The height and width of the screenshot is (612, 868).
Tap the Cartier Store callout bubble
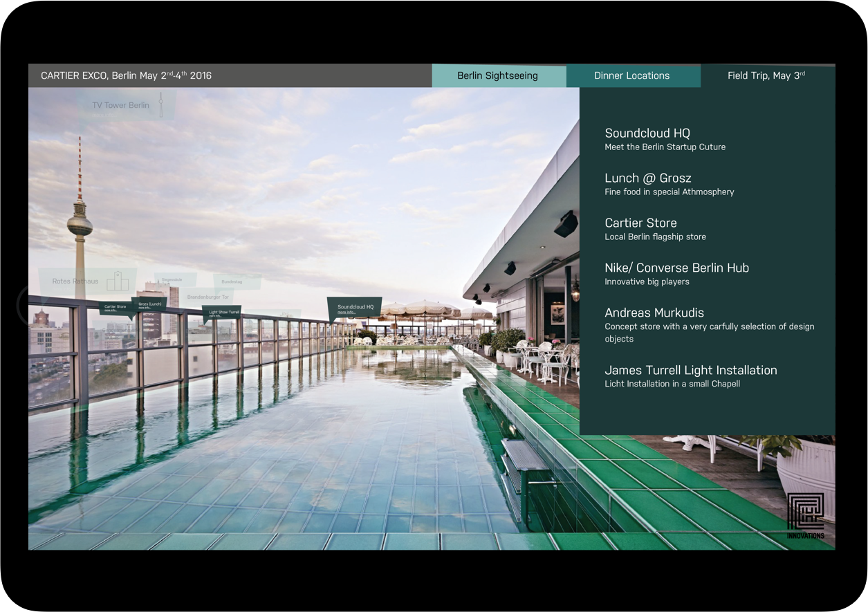click(x=116, y=309)
